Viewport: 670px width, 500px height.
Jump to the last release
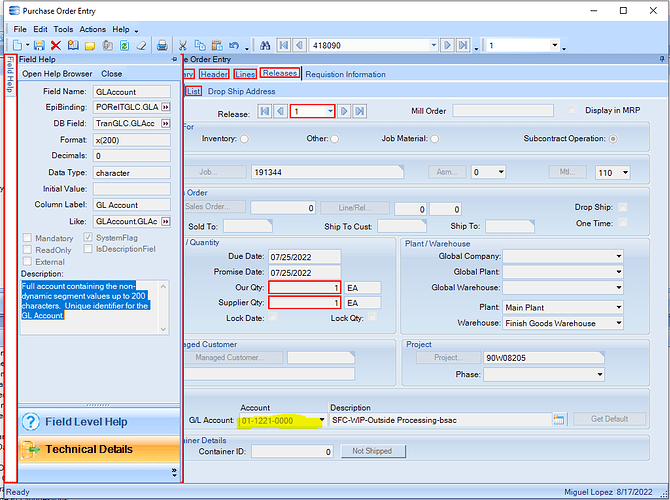point(360,112)
